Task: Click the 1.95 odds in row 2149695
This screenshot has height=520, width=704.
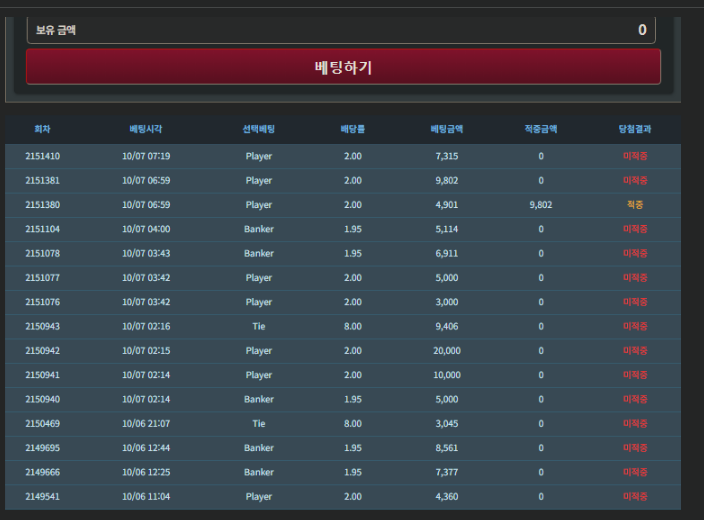Action: pos(352,448)
